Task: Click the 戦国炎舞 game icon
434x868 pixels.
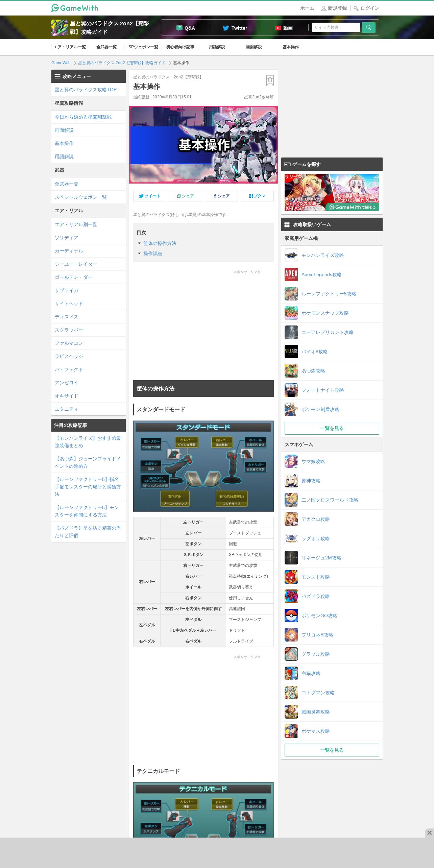Action: pos(291,712)
